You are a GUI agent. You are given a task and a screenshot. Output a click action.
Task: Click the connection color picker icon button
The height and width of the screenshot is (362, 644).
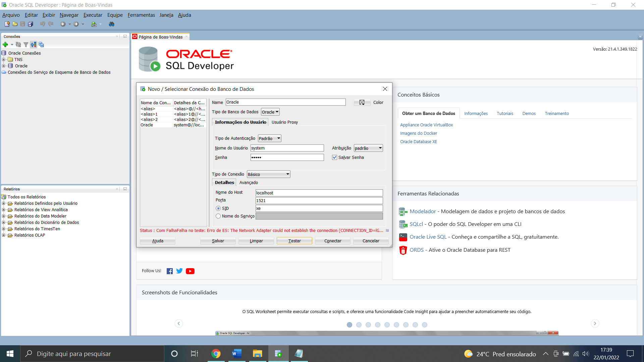click(362, 103)
